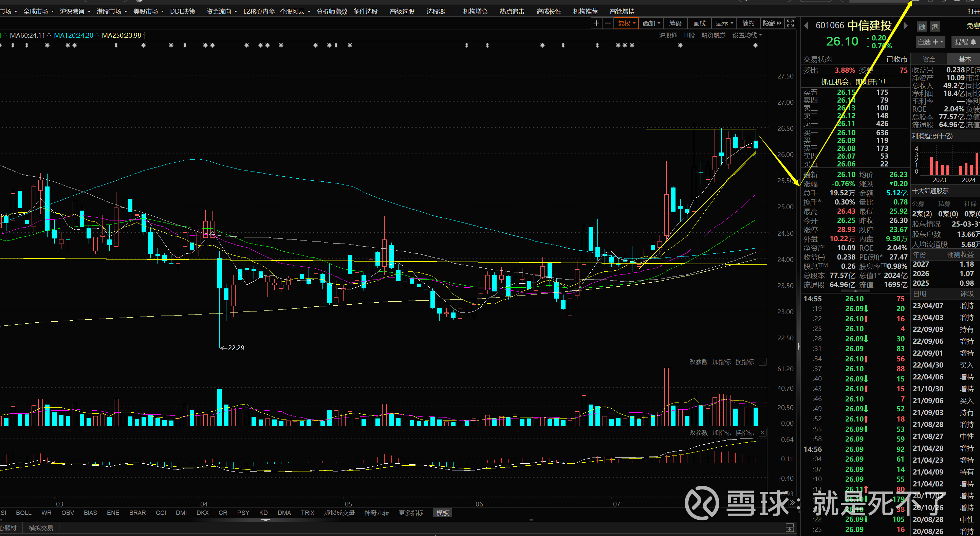Expand 美股市场 menu

(148, 12)
